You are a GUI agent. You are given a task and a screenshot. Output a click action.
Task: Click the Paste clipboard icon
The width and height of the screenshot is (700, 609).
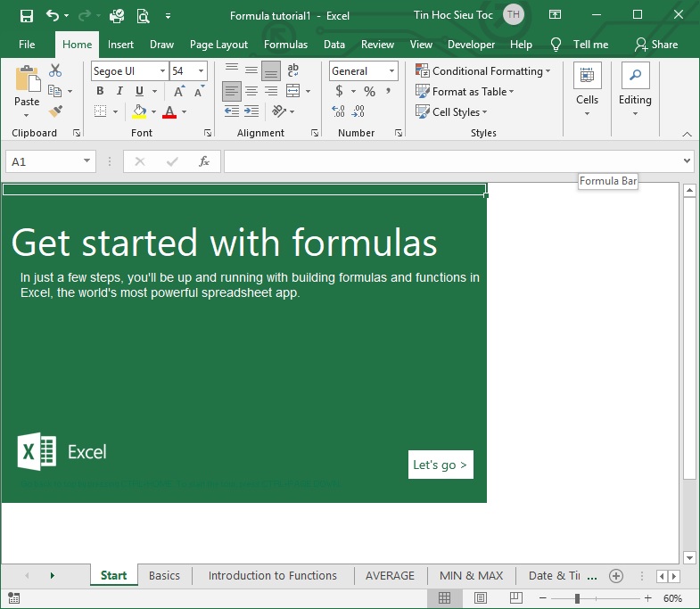click(x=28, y=79)
